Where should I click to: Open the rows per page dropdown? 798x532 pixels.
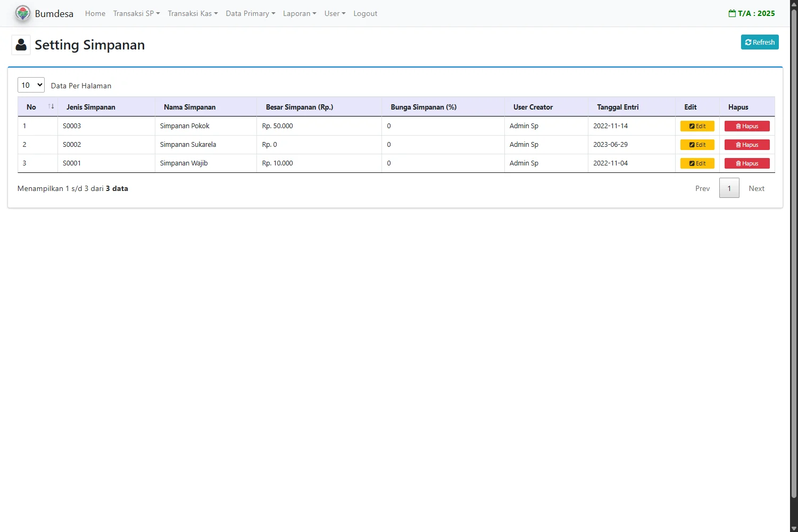31,85
